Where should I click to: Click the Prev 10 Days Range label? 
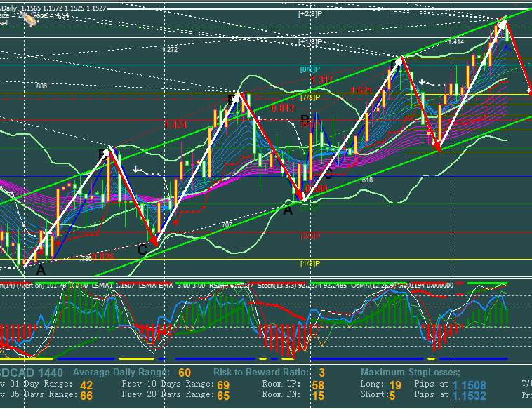pyautogui.click(x=168, y=384)
